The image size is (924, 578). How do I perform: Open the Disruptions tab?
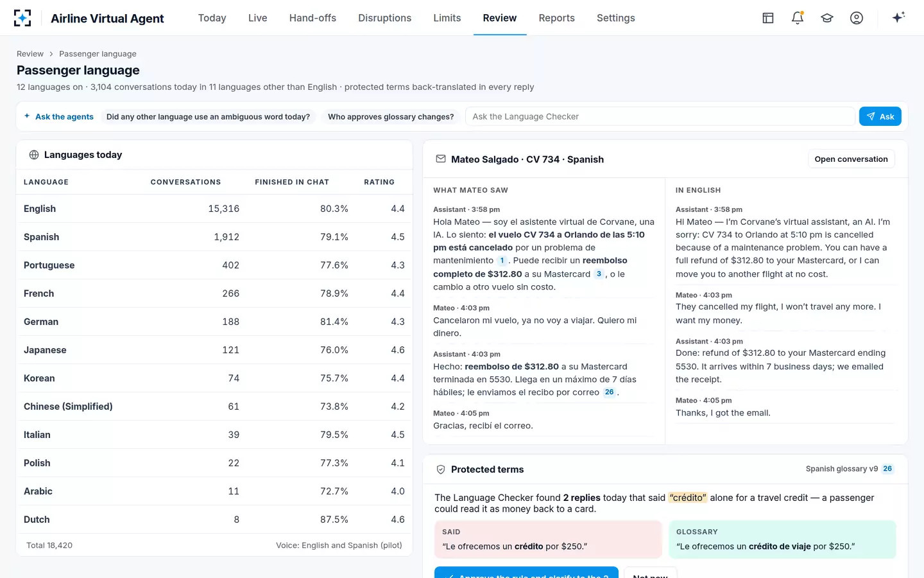pyautogui.click(x=384, y=18)
